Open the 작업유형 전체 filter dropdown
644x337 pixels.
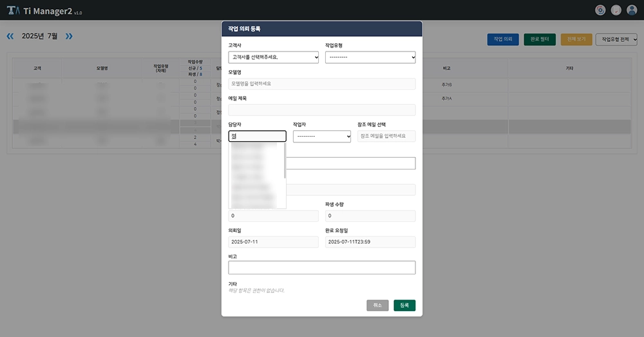pyautogui.click(x=616, y=39)
